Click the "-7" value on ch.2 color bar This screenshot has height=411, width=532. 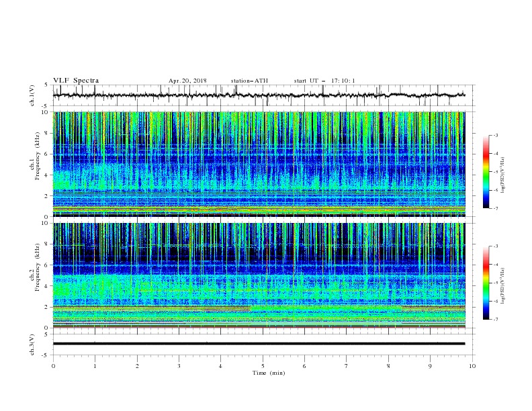coord(495,319)
